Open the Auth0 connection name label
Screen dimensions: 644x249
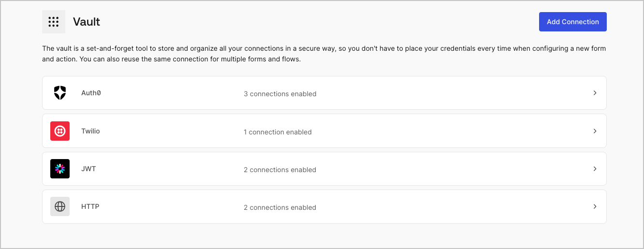tap(91, 93)
